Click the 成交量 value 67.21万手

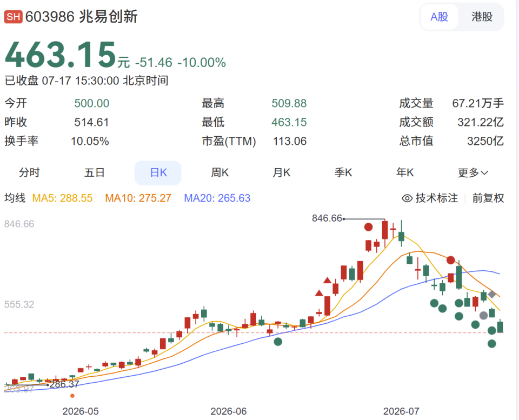[478, 103]
